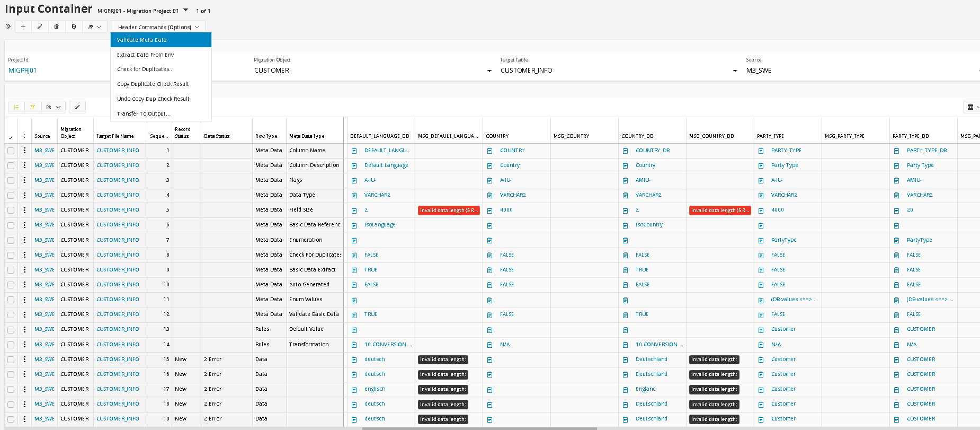Select the checkbox for sequence 15 row

(x=11, y=360)
